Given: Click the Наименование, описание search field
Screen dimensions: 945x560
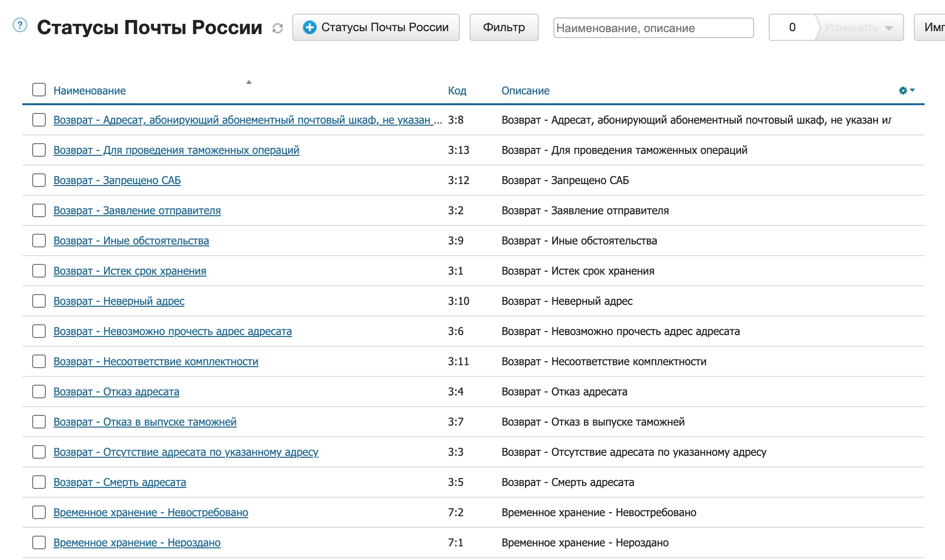Looking at the screenshot, I should click(x=653, y=28).
